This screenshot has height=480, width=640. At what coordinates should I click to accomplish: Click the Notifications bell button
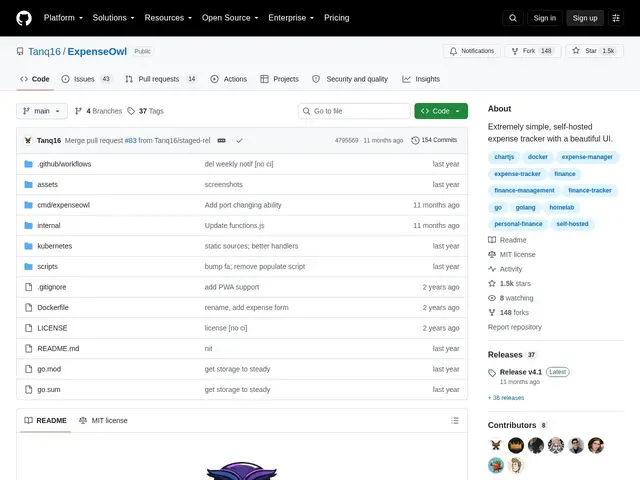click(x=472, y=51)
